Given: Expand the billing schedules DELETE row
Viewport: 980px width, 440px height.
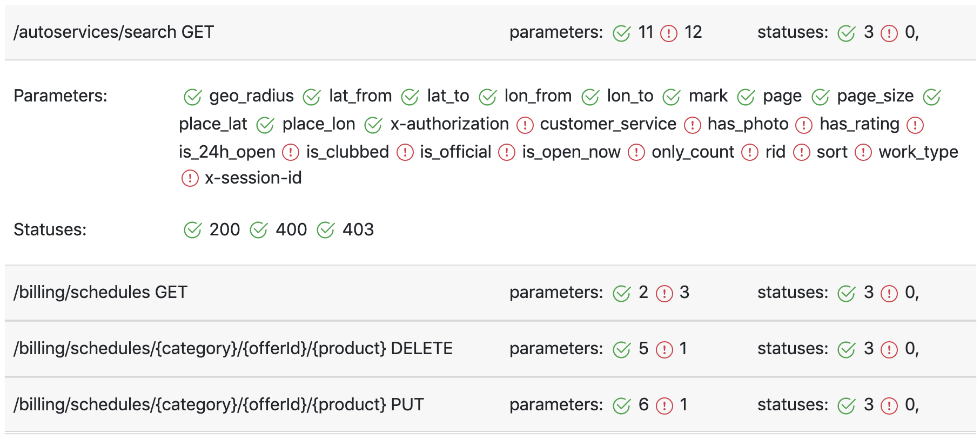Looking at the screenshot, I should click(233, 349).
